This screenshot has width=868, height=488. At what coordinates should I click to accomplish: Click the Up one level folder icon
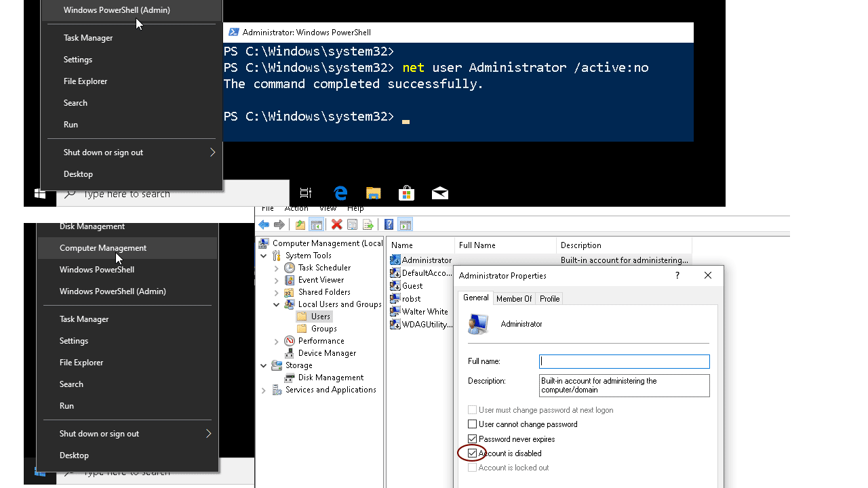(x=300, y=225)
